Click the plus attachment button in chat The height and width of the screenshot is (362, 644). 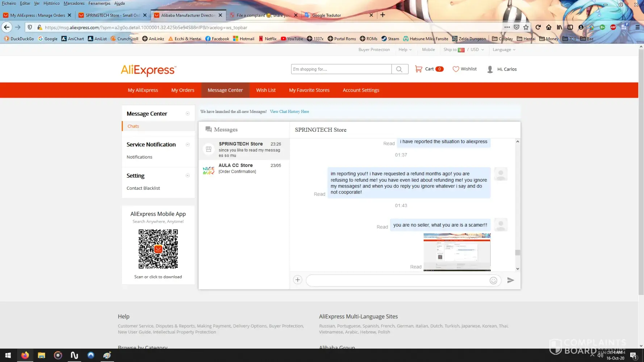(x=297, y=280)
